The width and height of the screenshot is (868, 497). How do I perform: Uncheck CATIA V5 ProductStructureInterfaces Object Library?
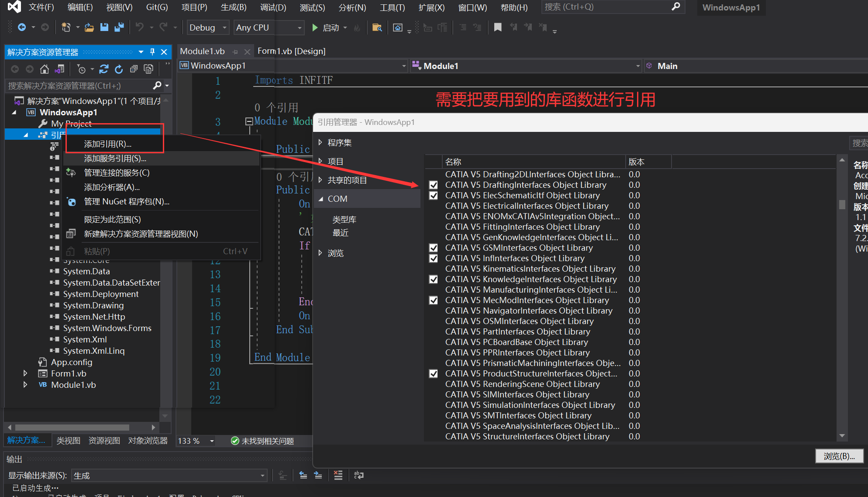coord(433,373)
